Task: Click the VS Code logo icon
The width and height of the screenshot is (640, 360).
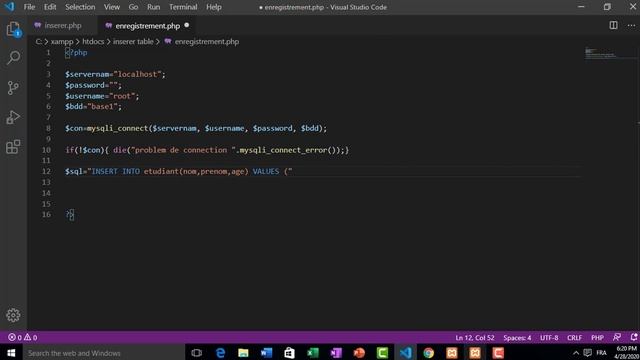Action: 9,7
